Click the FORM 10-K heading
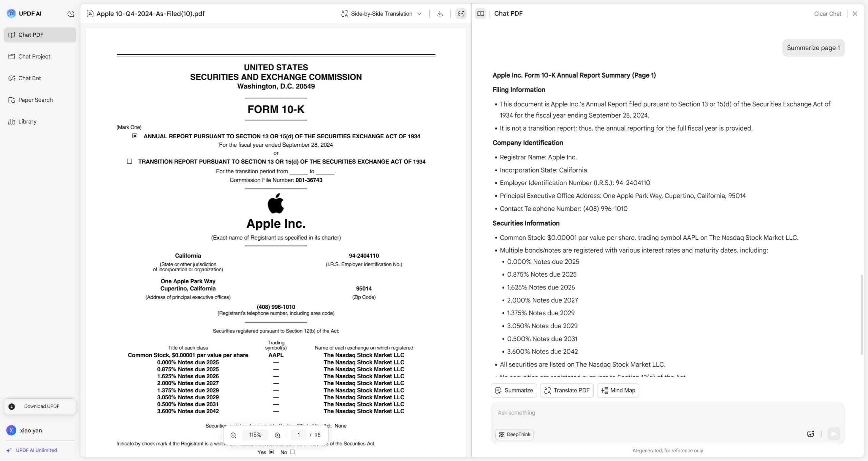 point(276,109)
